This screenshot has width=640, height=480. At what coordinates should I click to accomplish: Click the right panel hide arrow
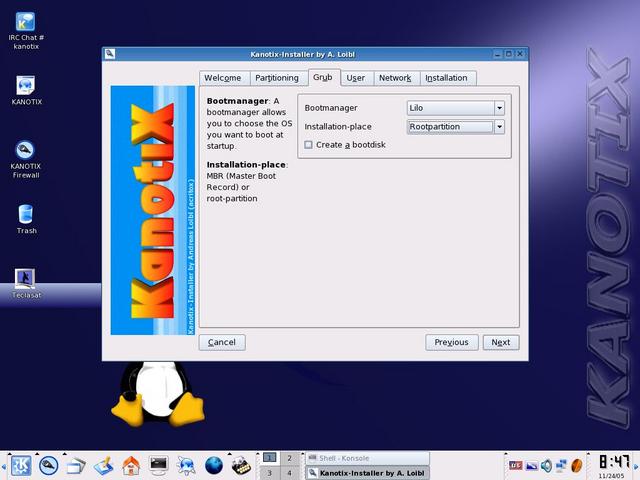click(636, 466)
